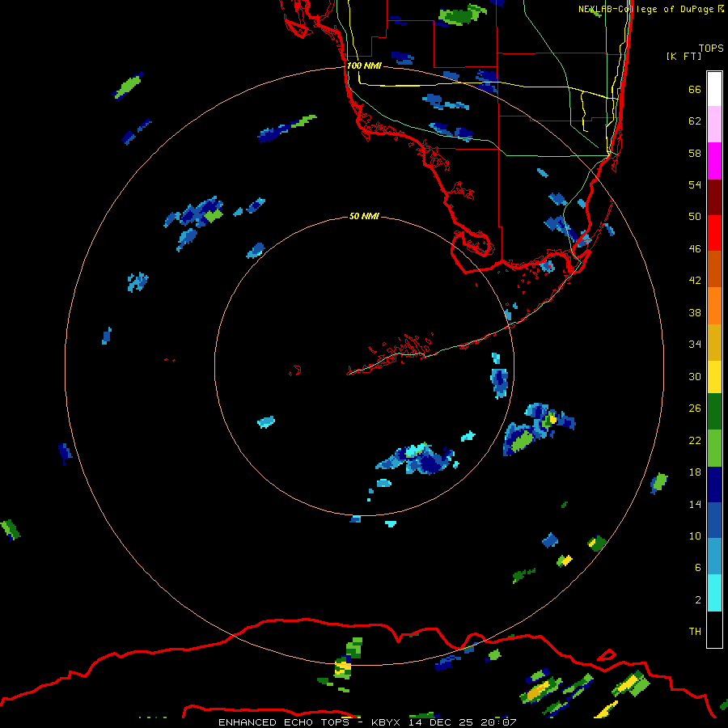Click the 100 NMI range ring label

tap(364, 66)
